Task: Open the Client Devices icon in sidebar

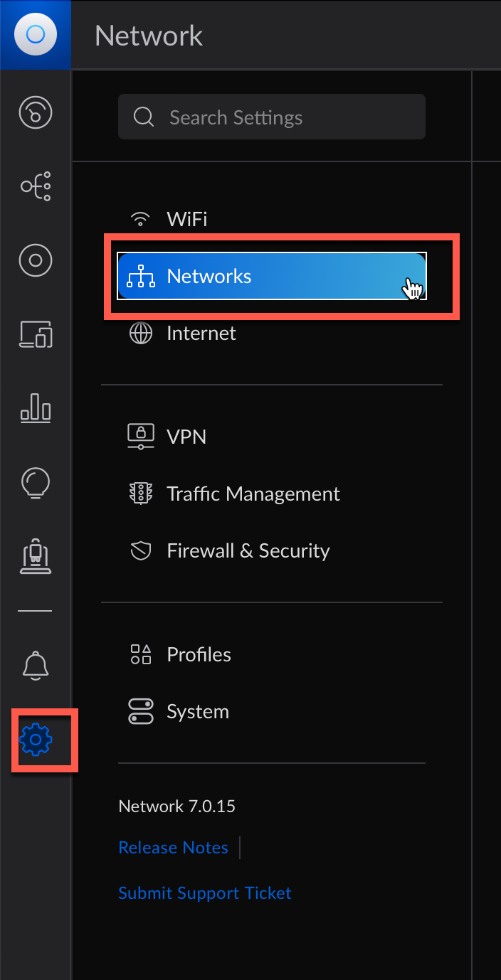Action: click(x=36, y=334)
